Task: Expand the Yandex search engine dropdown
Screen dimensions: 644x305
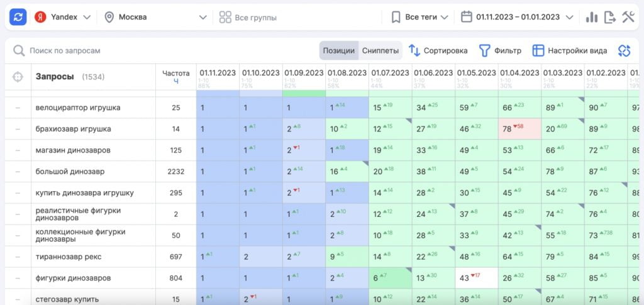Action: 63,17
